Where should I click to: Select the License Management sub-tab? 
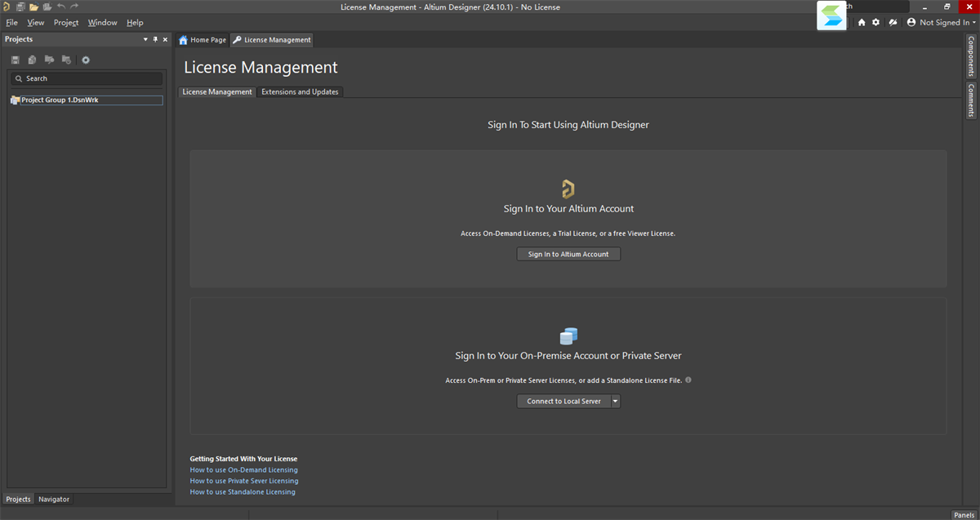click(x=217, y=92)
